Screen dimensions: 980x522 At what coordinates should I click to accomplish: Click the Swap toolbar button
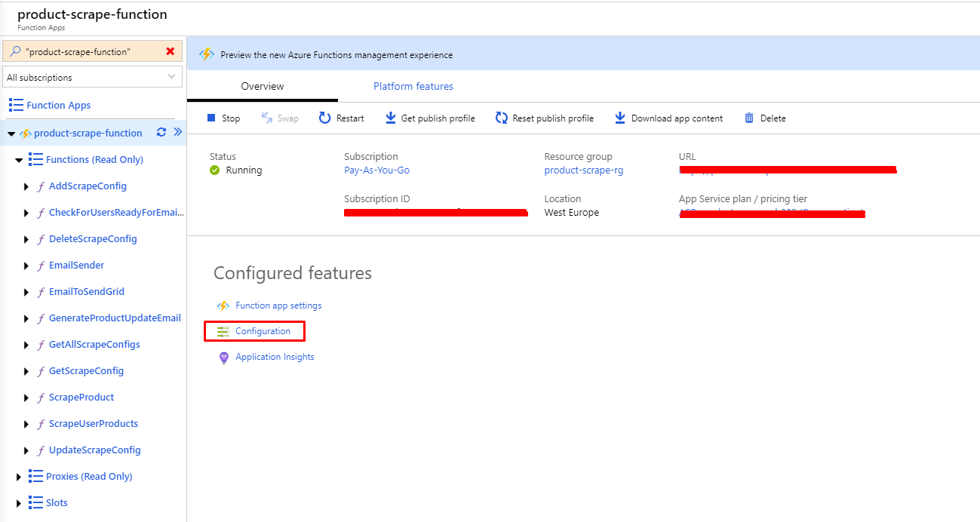coord(280,118)
